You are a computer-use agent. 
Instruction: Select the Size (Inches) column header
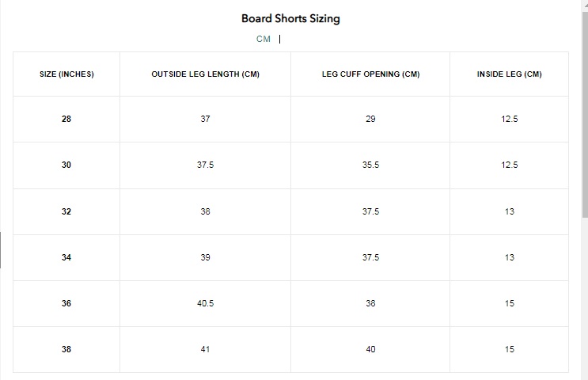click(x=66, y=74)
